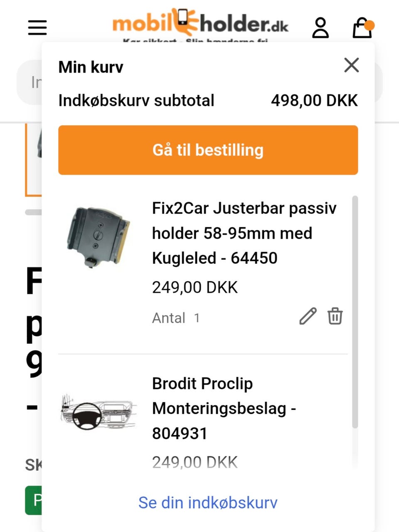Click the Antal 1 quantity label
Image resolution: width=399 pixels, height=532 pixels.
[176, 318]
